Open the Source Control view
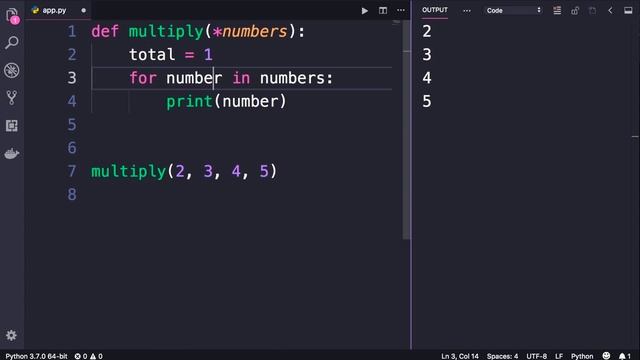 tap(12, 98)
